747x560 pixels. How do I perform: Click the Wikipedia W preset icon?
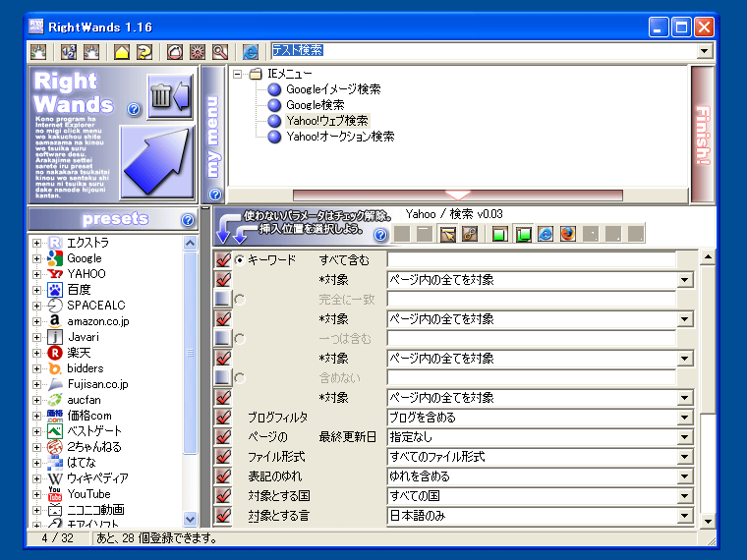coord(55,478)
